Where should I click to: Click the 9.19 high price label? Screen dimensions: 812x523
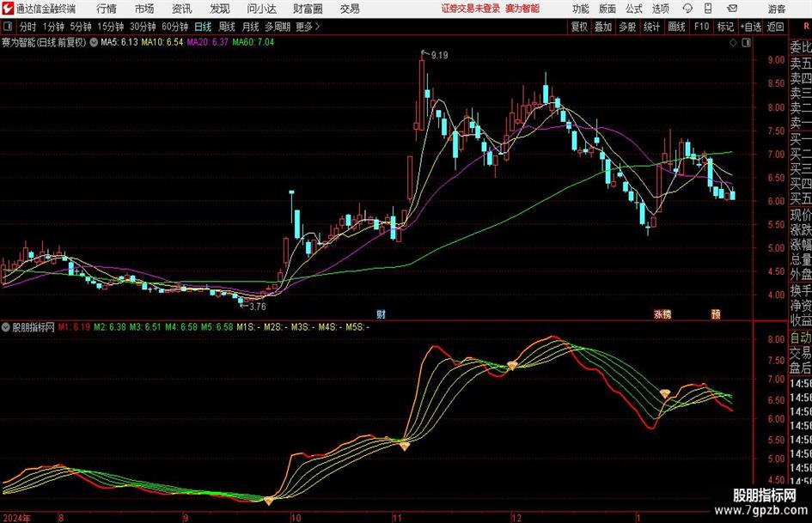coord(439,55)
